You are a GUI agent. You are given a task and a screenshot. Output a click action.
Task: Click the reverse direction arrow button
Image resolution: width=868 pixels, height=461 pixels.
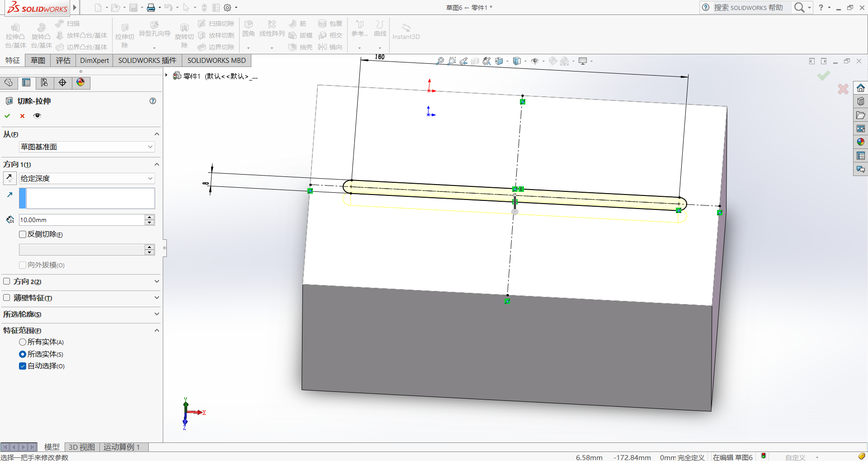pos(9,178)
